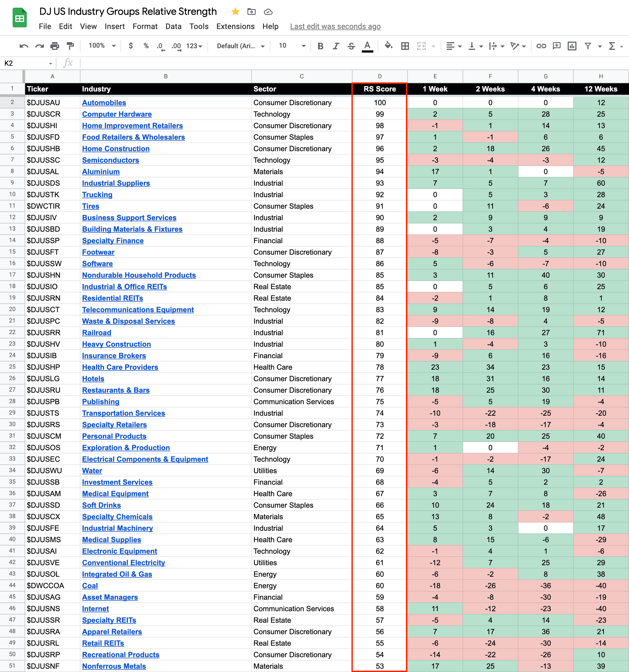Select the paint format roller
The height and width of the screenshot is (672, 629).
(x=70, y=46)
